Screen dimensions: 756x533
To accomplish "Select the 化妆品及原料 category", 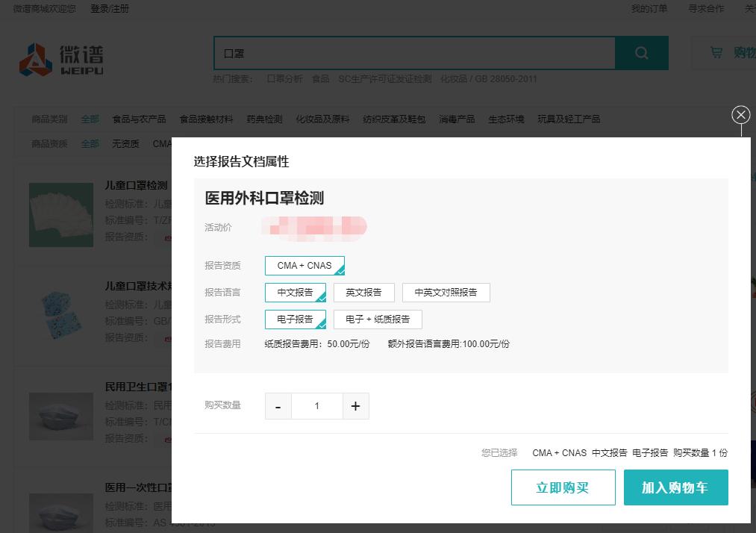I will [x=322, y=119].
